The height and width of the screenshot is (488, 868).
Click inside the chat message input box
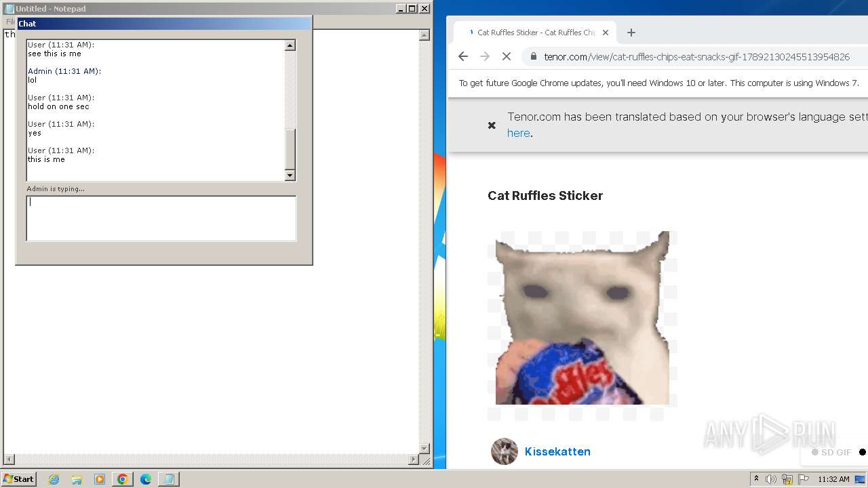(x=161, y=218)
